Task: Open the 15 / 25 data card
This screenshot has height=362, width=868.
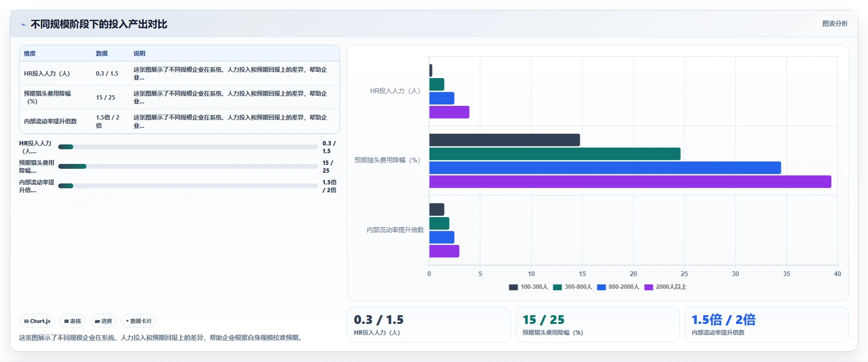Action: pyautogui.click(x=597, y=324)
